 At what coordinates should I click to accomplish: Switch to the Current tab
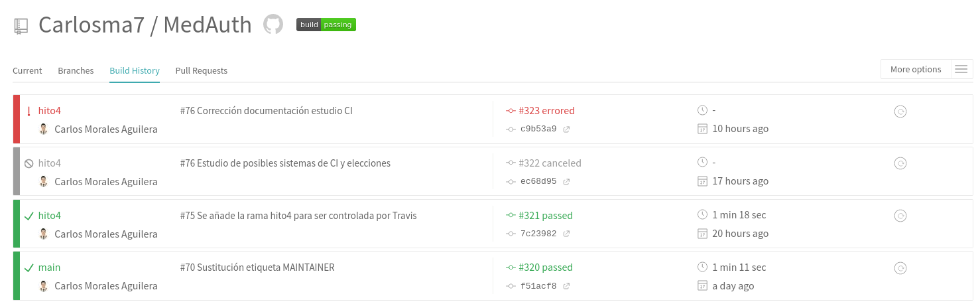(27, 70)
